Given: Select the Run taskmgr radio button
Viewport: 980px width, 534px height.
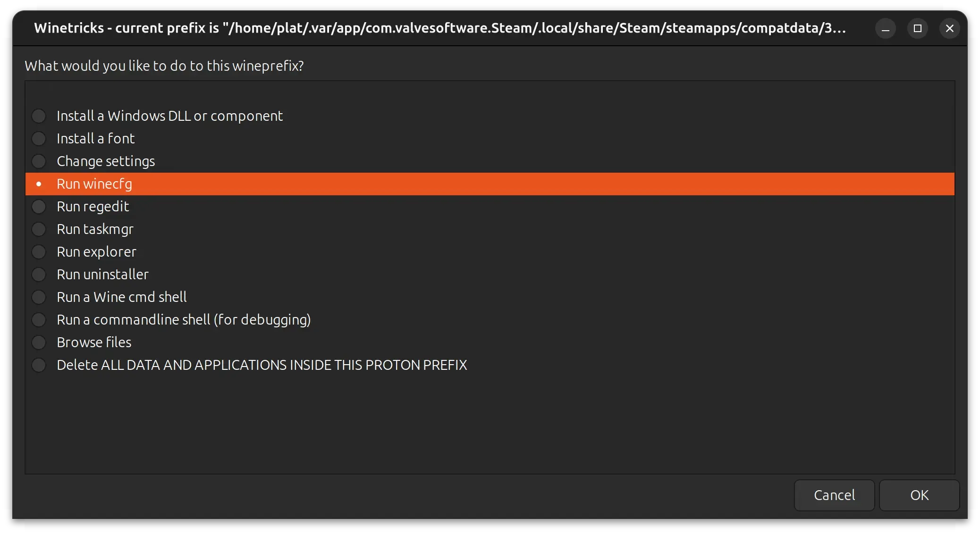Looking at the screenshot, I should [39, 229].
